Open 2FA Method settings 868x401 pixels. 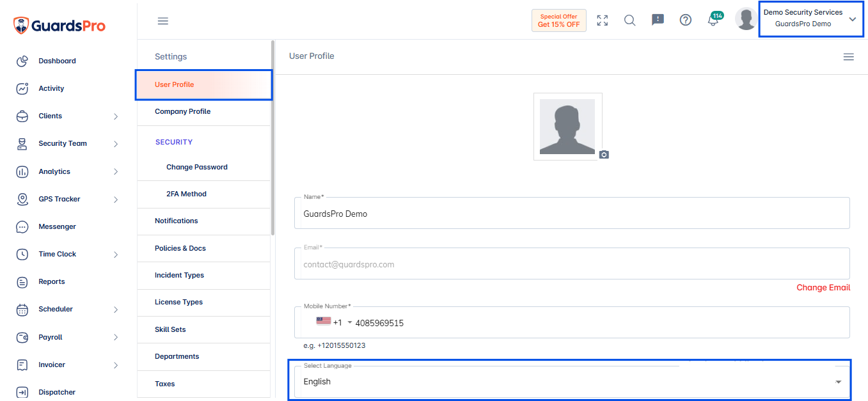click(x=205, y=194)
